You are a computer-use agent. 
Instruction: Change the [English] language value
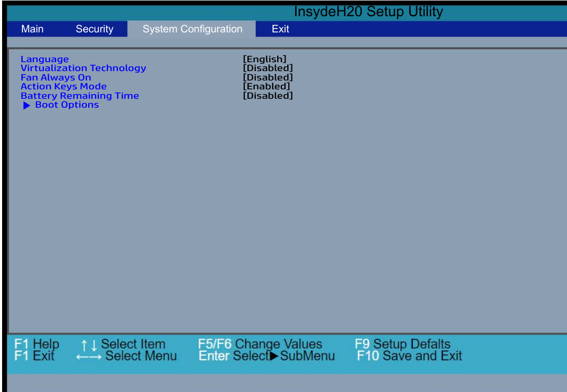265,59
